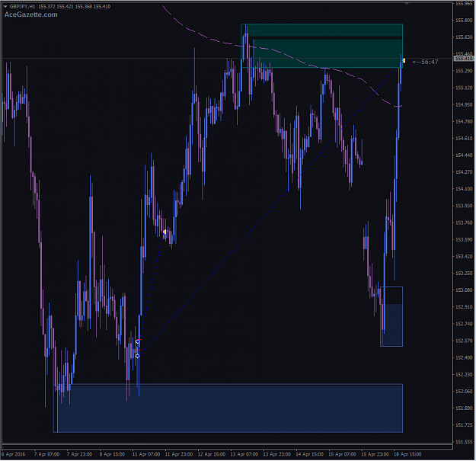
Task: Click the 11 Apr 07:00 time label
Action: coord(146,454)
